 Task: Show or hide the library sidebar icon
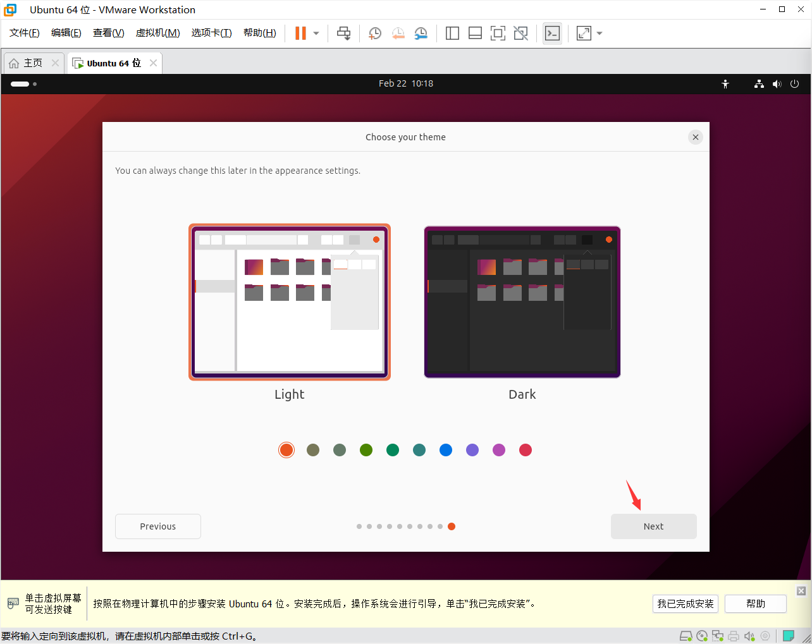[x=452, y=33]
